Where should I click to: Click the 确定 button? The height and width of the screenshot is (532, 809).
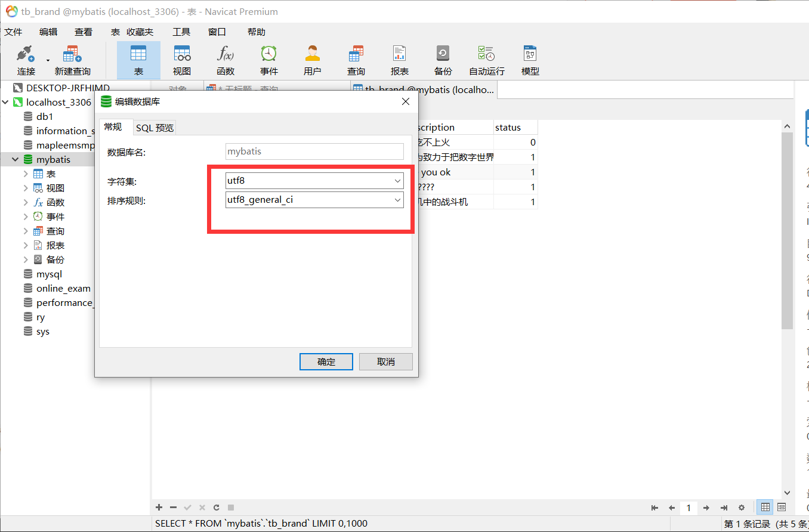326,361
